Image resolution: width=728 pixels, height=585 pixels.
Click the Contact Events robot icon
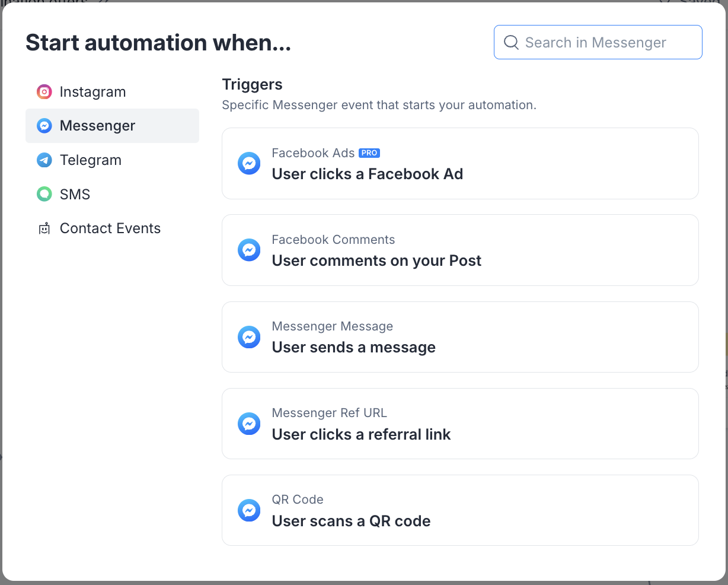[44, 228]
